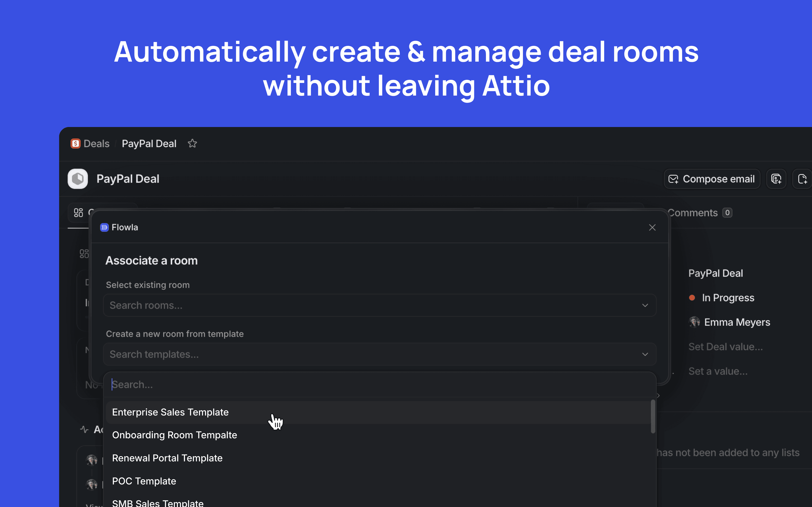Select Enterprise Sales Template option
This screenshot has height=507, width=812.
coord(171,412)
